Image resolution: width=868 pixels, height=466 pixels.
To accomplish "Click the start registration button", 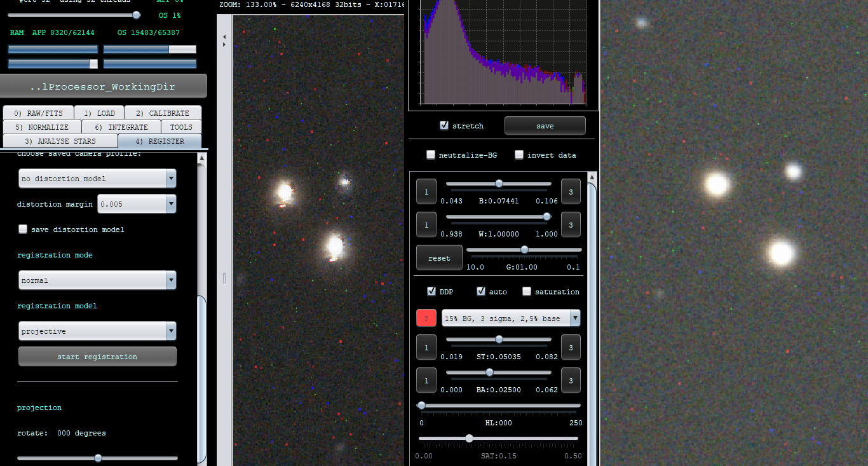I will point(97,357).
